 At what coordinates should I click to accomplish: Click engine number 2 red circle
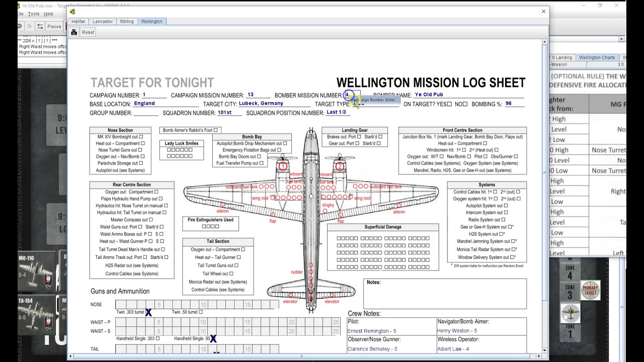click(340, 166)
